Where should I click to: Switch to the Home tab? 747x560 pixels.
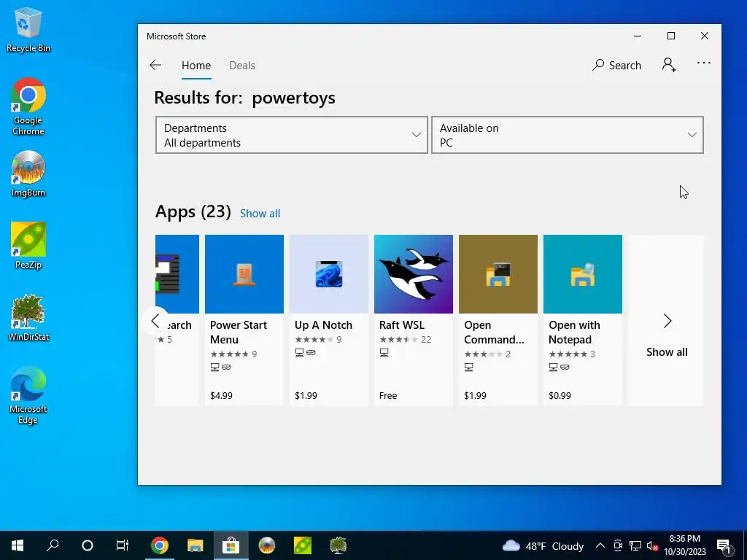pyautogui.click(x=196, y=65)
